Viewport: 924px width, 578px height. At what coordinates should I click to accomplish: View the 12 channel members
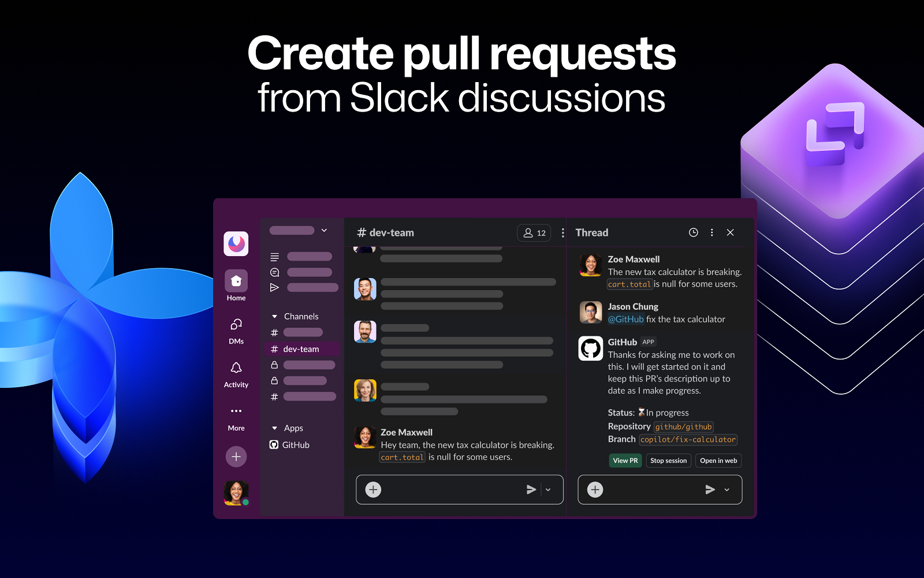coord(534,233)
